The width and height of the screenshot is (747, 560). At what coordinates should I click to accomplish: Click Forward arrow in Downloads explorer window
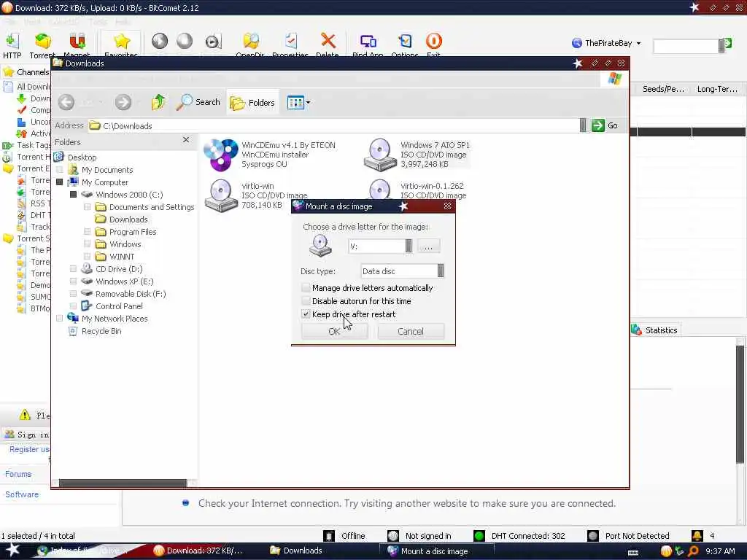[x=123, y=102]
